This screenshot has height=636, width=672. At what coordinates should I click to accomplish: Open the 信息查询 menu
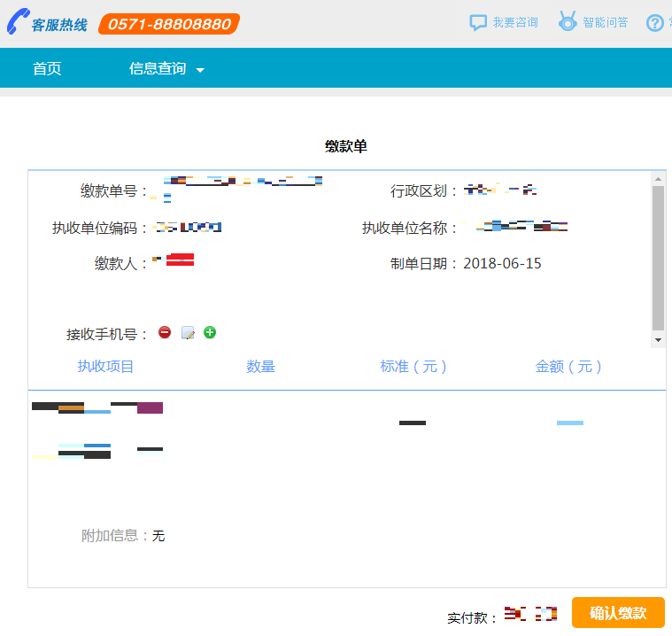click(158, 69)
